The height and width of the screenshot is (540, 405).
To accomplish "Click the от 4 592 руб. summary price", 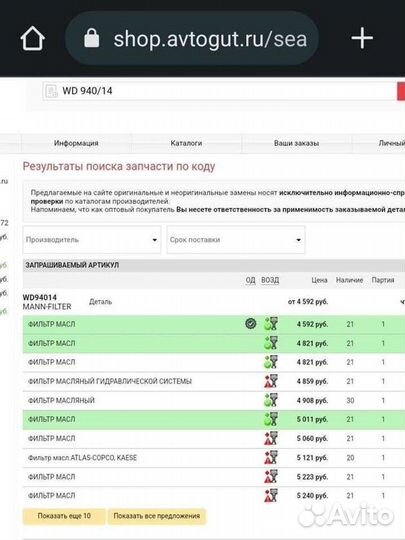I will click(x=308, y=302).
